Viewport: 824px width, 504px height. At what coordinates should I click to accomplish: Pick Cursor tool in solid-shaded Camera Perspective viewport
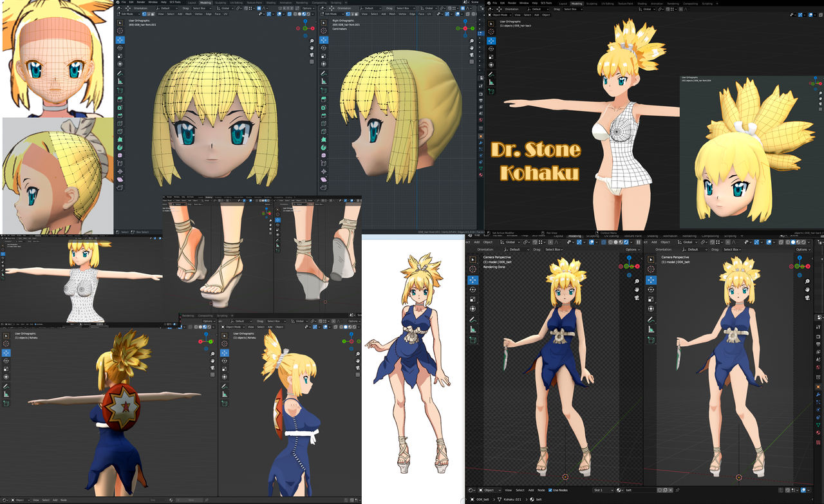click(x=650, y=269)
